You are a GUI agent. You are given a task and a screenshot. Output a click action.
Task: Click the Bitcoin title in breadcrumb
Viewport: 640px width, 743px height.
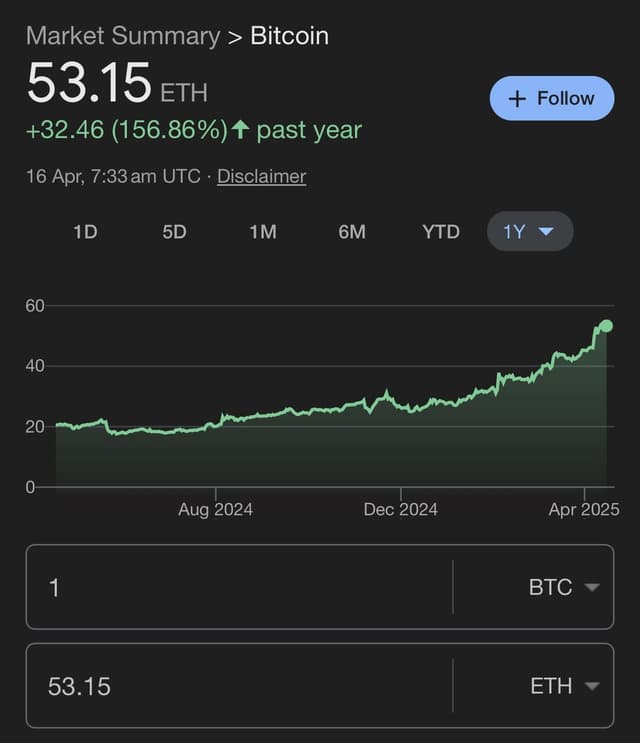289,36
